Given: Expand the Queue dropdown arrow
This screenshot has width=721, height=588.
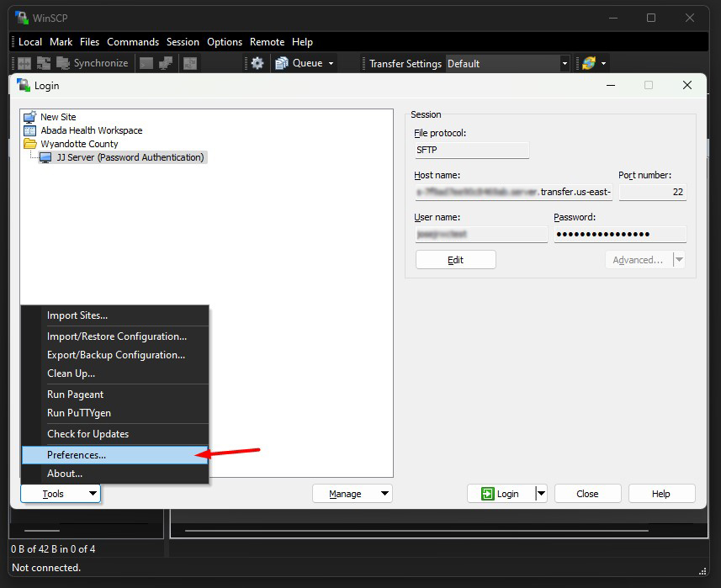Looking at the screenshot, I should pyautogui.click(x=331, y=63).
